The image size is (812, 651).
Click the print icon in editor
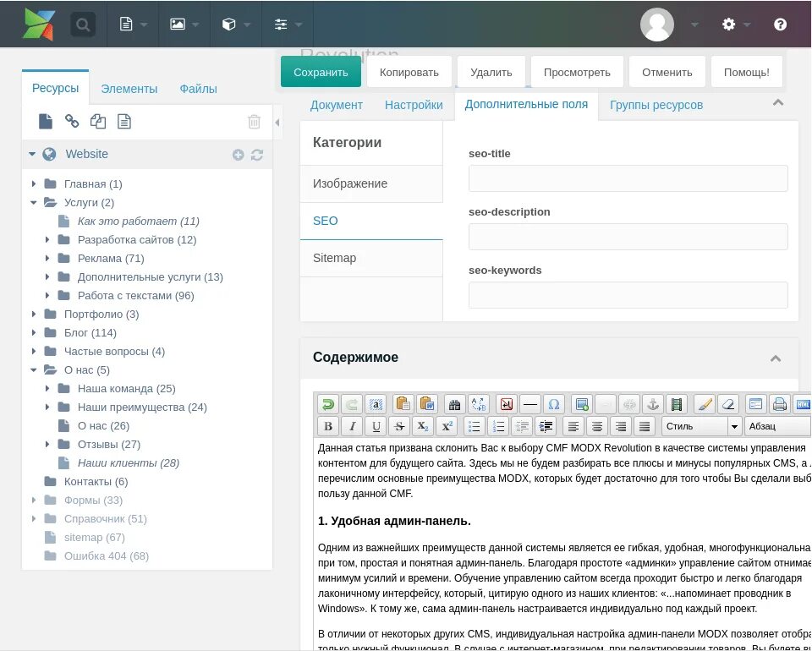779,403
